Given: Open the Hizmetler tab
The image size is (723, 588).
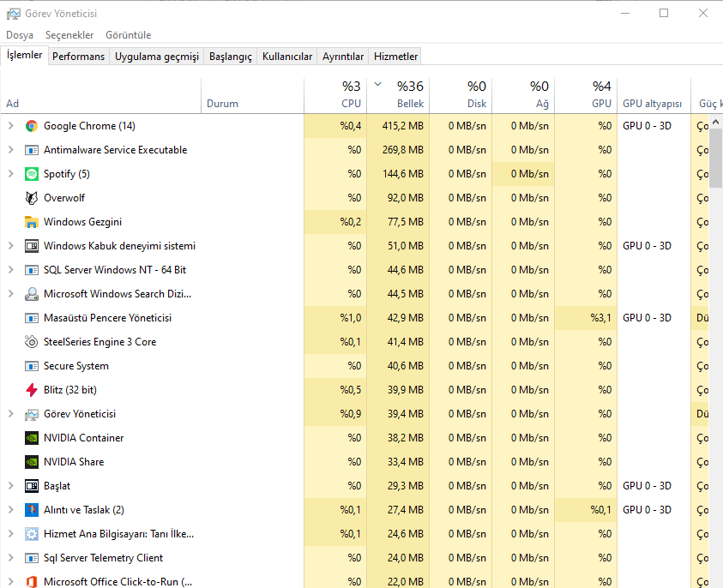Looking at the screenshot, I should tap(395, 57).
